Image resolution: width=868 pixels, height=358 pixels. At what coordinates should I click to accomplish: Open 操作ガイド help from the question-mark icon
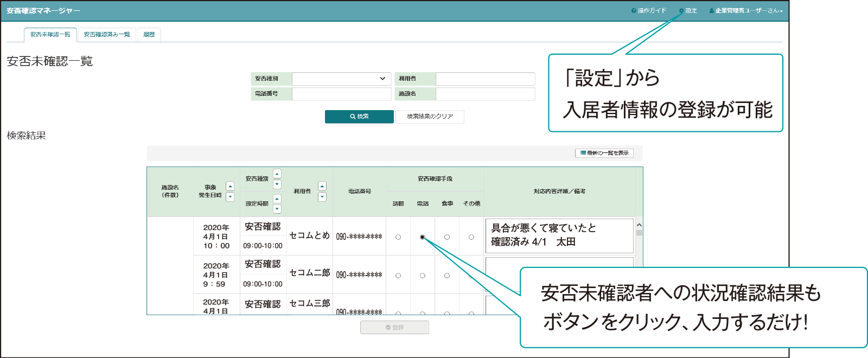634,11
